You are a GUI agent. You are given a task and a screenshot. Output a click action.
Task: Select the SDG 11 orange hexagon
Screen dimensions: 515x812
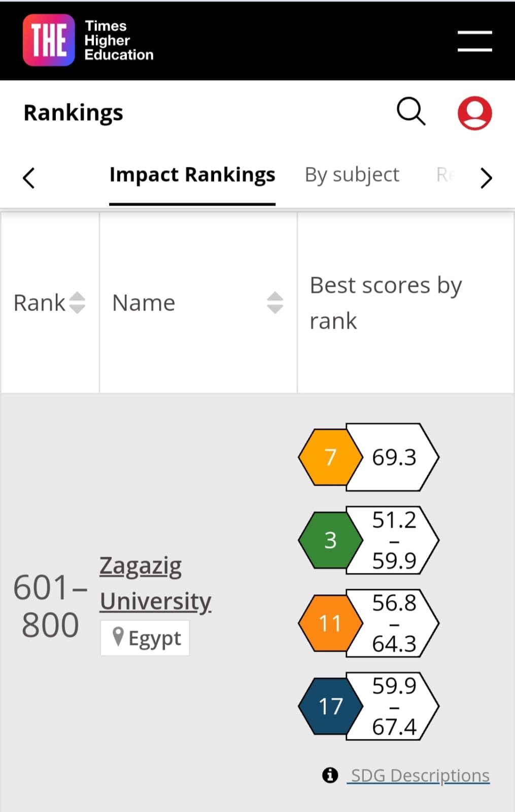click(x=330, y=623)
